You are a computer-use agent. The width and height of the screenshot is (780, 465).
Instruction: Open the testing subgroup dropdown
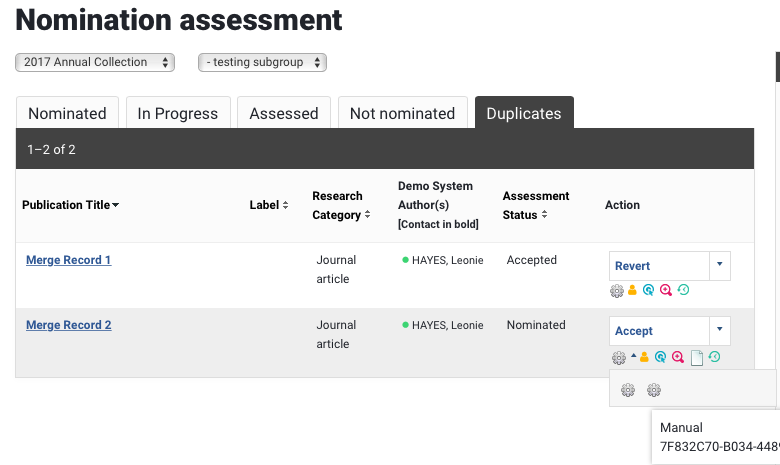point(262,62)
